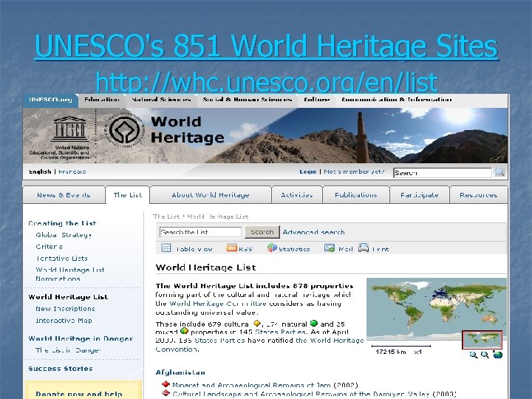Screen dimensions: 532x399
Task: Open New Inscriptions sidebar link
Action: tap(66, 309)
